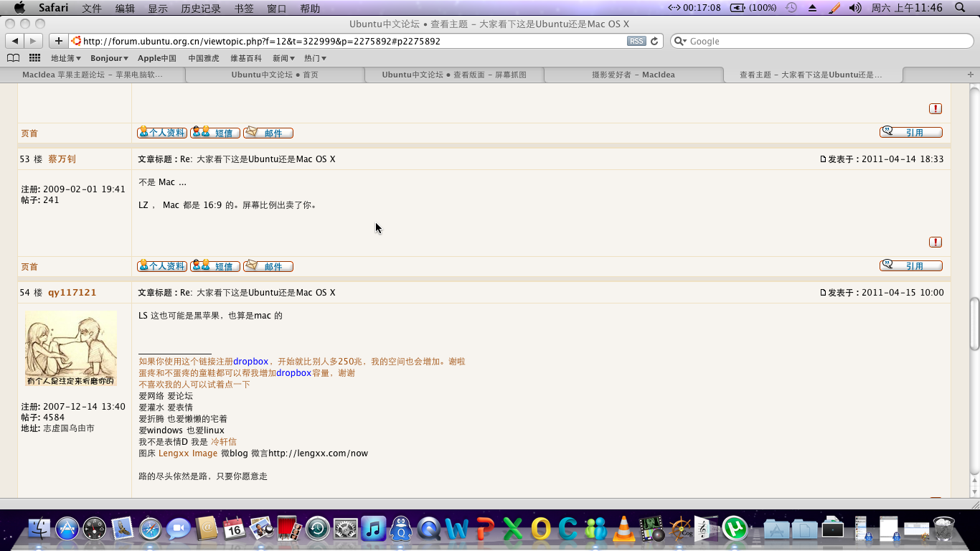The image size is (980, 551).
Task: Click 邮件 button under post 53
Action: [268, 266]
